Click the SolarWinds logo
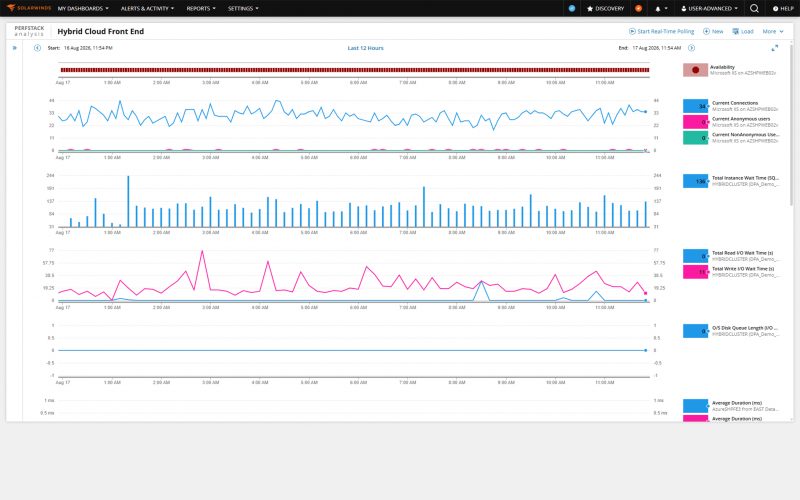This screenshot has width=800, height=500. click(x=29, y=8)
